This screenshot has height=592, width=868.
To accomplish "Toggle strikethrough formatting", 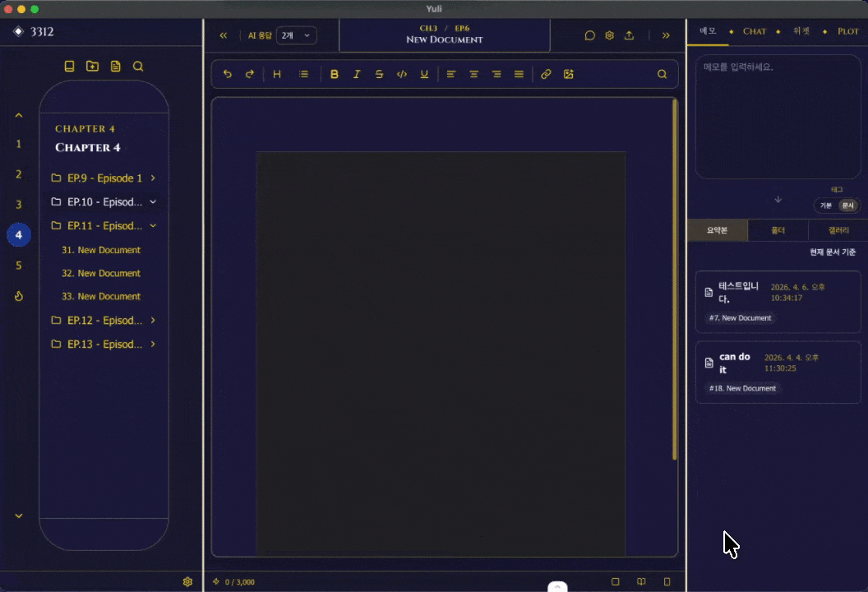I will tap(379, 74).
